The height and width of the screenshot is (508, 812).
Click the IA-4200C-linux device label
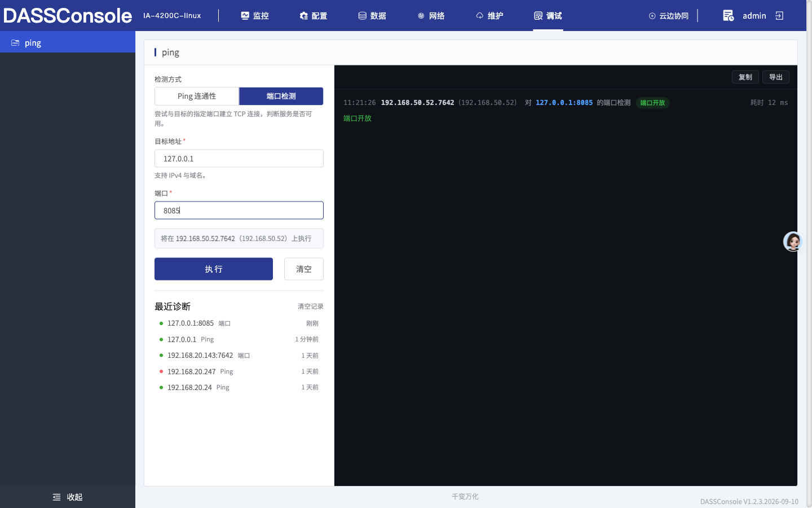coord(172,16)
